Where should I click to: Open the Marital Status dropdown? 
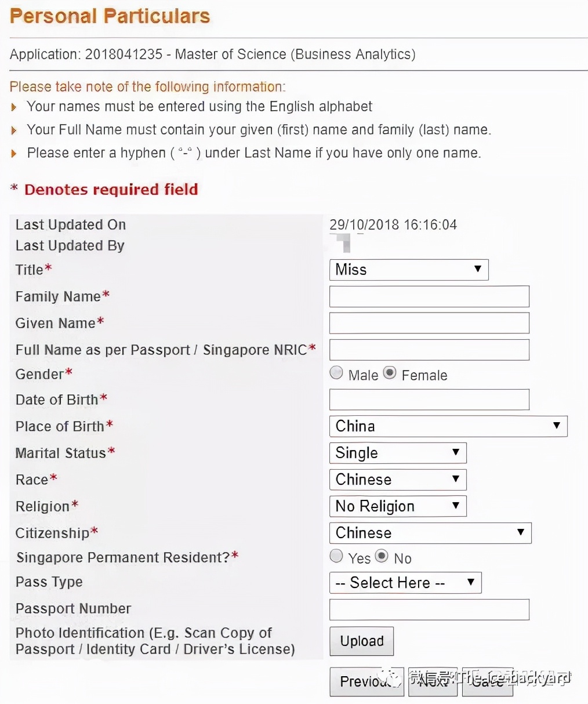(397, 453)
